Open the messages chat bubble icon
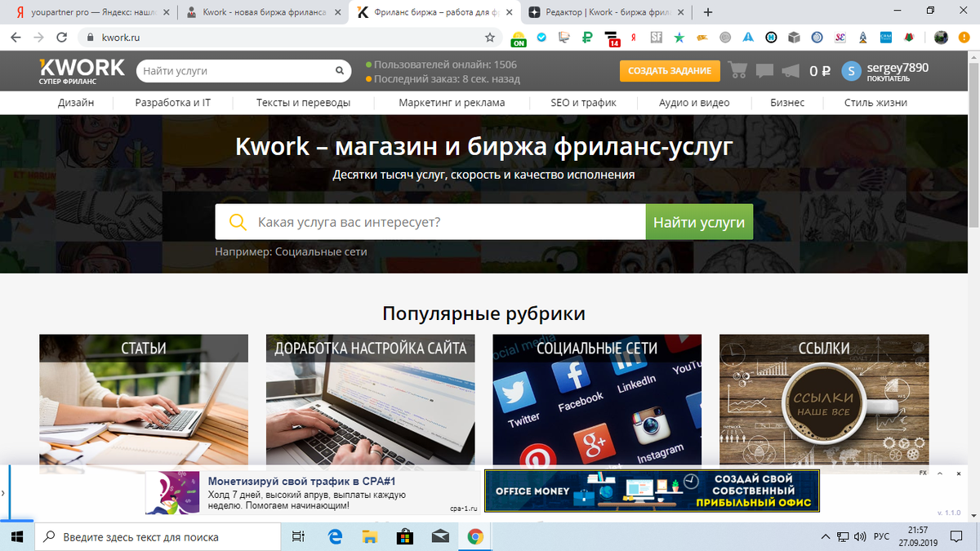980x551 pixels. click(x=764, y=71)
